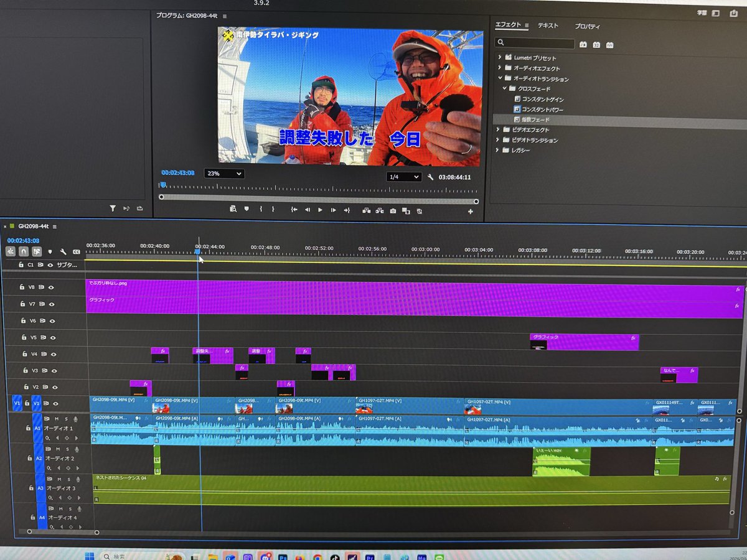
Task: Open the 1/4 playback resolution dropdown
Action: click(404, 177)
